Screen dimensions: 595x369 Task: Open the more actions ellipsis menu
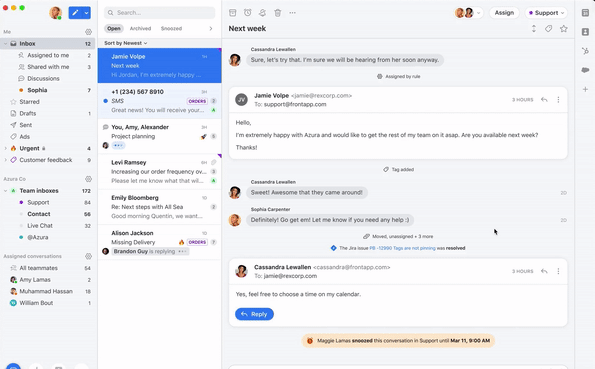(x=292, y=13)
